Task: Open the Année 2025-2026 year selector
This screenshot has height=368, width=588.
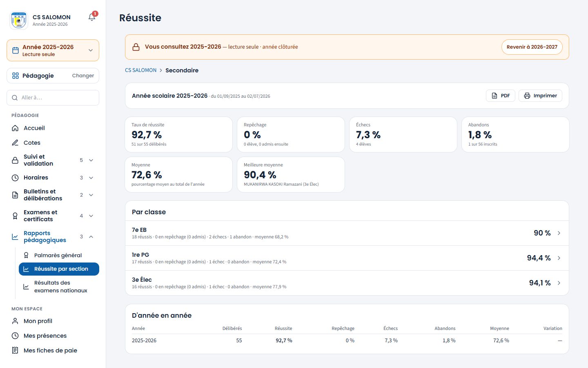Action: 53,50
